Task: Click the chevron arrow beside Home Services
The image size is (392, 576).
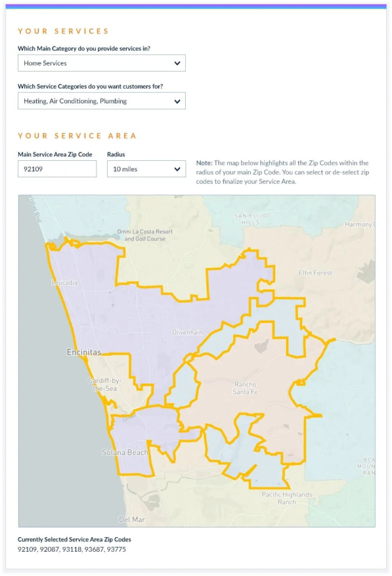Action: (177, 63)
